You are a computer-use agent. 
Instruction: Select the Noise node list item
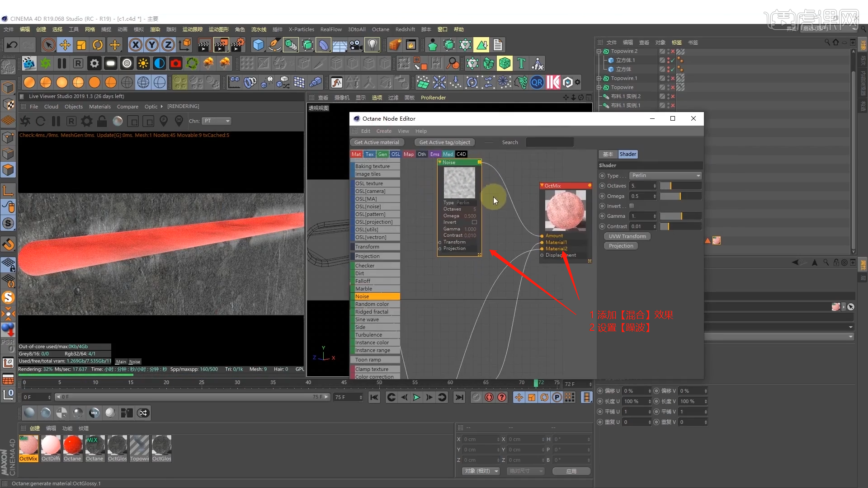(x=375, y=296)
